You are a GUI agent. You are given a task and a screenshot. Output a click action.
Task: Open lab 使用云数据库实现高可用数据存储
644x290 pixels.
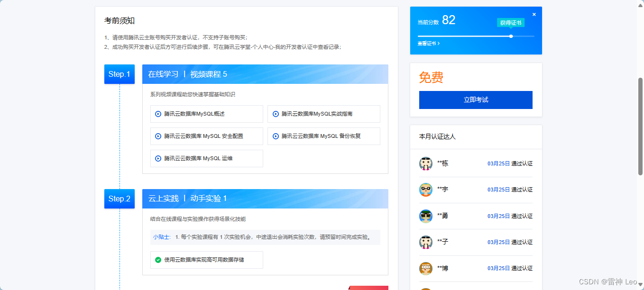coord(206,260)
